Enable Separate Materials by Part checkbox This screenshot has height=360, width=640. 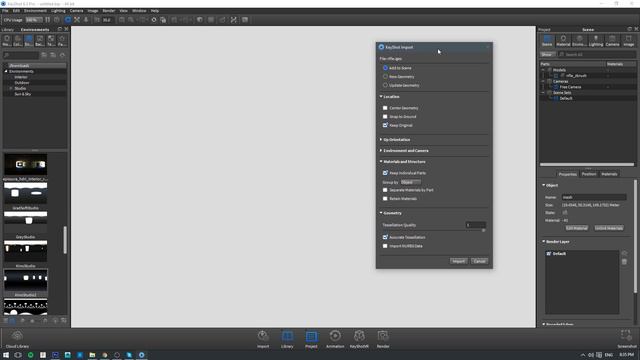point(385,190)
